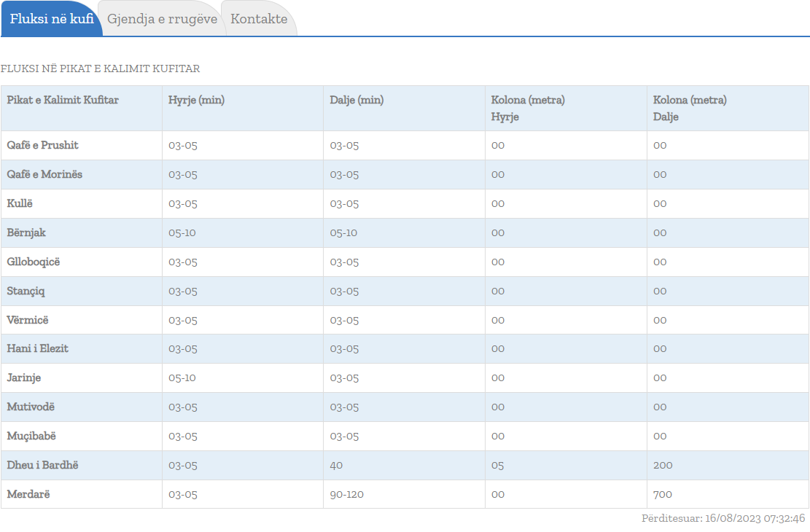Screen dimensions: 810x532
Task: Click the Dalje (min) column header
Action: [x=357, y=100]
